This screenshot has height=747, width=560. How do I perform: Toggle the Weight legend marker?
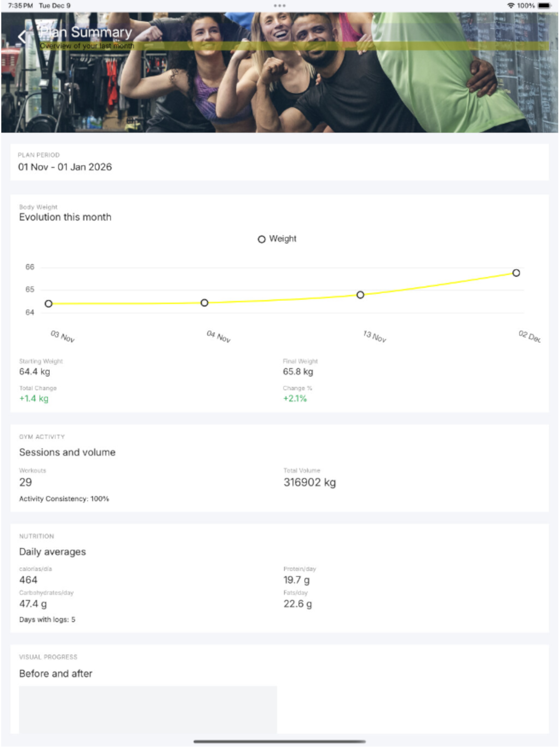coord(262,239)
